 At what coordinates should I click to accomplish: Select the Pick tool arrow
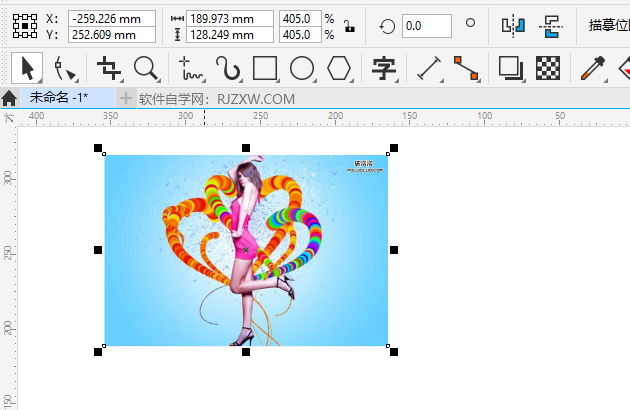pyautogui.click(x=28, y=68)
